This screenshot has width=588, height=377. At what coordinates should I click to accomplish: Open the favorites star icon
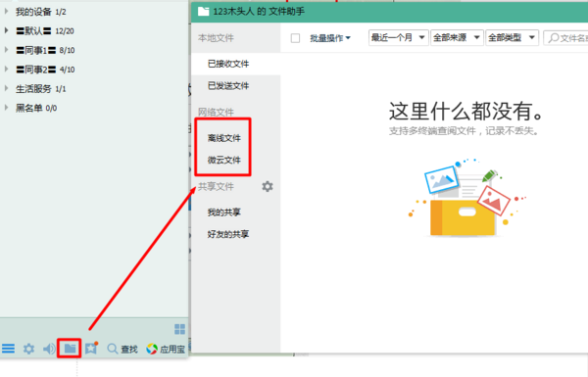91,349
